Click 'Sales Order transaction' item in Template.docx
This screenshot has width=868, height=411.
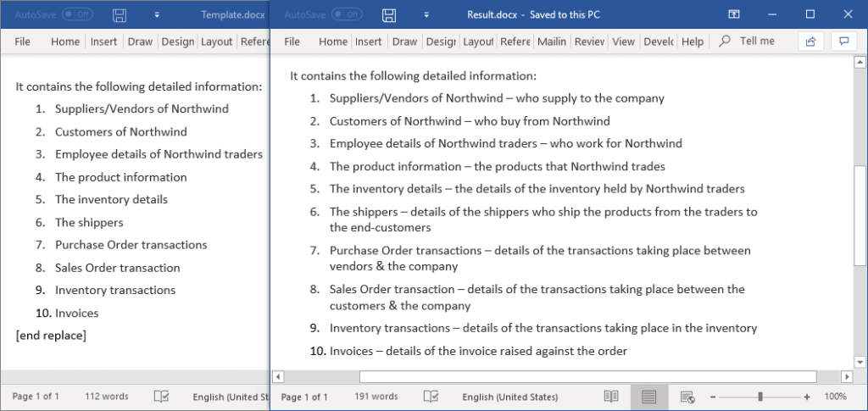pyautogui.click(x=117, y=268)
